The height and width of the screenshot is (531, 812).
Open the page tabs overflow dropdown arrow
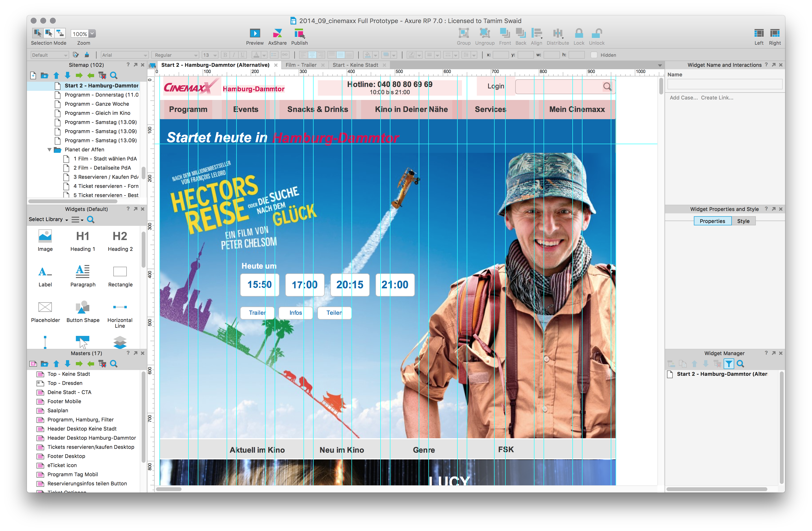pos(660,65)
